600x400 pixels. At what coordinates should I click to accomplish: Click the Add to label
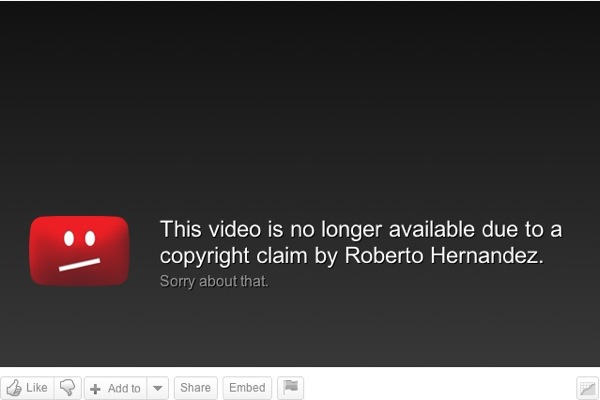coord(124,389)
